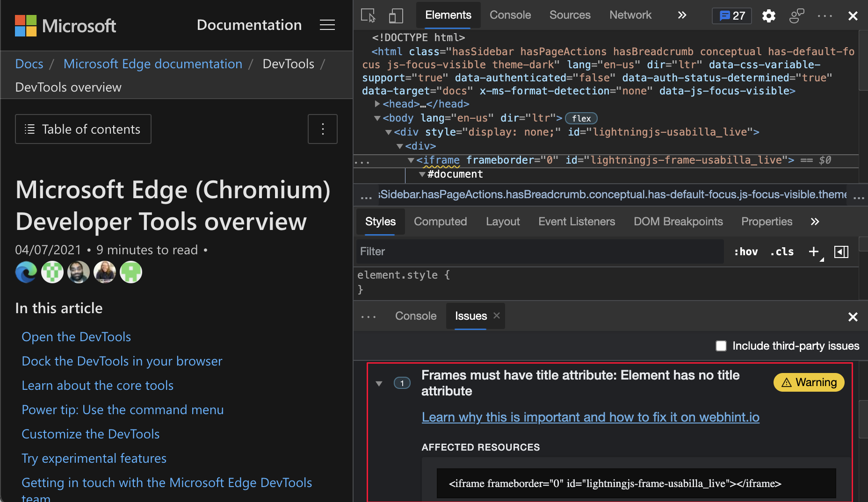The height and width of the screenshot is (502, 868).
Task: Toggle the element classes panel with .cls
Action: 781,251
